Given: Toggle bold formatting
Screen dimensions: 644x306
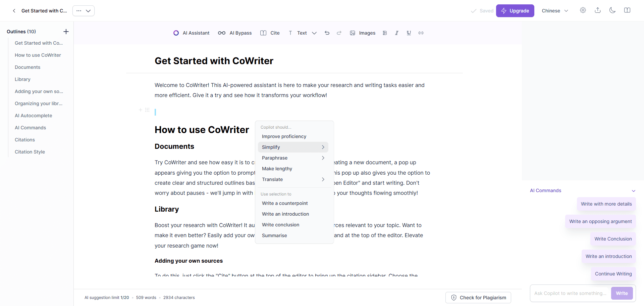Looking at the screenshot, I should [x=385, y=33].
